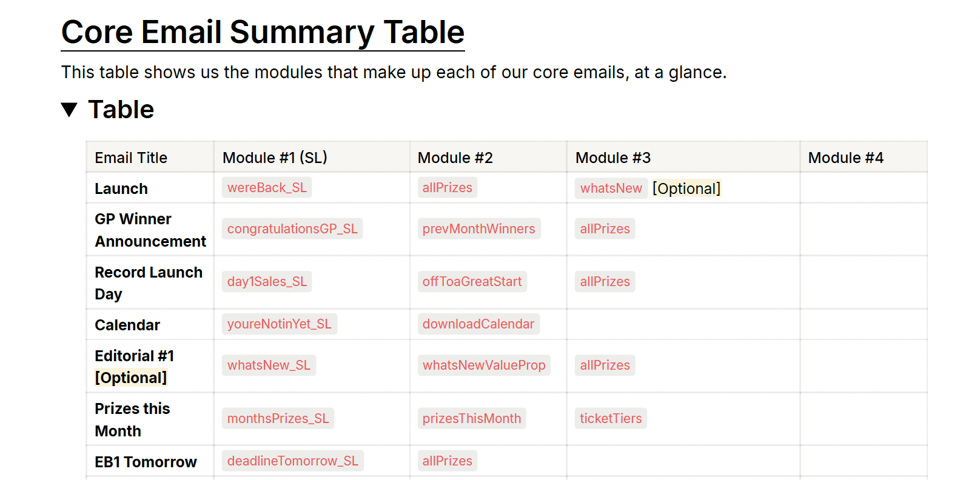The height and width of the screenshot is (480, 980).
Task: Select the monthsPrizes_SL tag
Action: [278, 418]
